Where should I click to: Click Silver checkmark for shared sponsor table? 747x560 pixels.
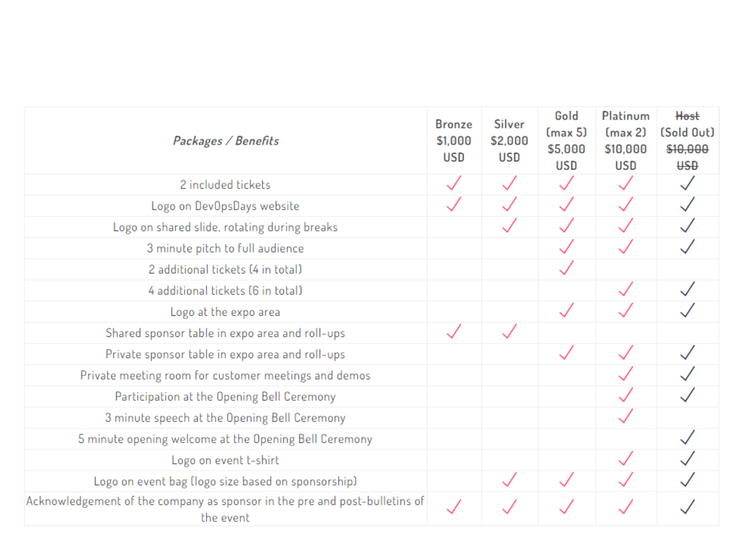pos(509,331)
